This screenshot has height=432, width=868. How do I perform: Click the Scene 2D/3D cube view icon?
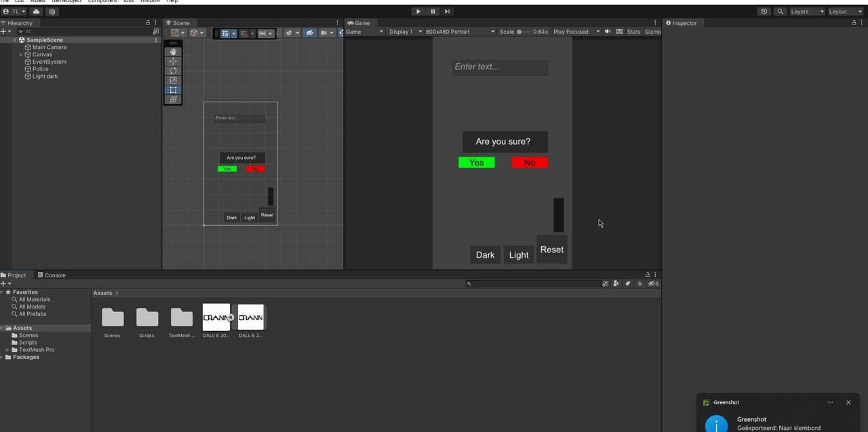197,33
